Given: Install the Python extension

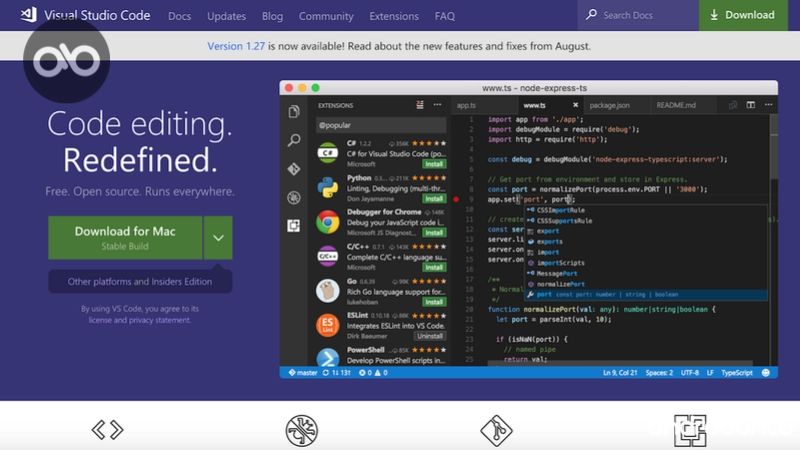Looking at the screenshot, I should [434, 198].
